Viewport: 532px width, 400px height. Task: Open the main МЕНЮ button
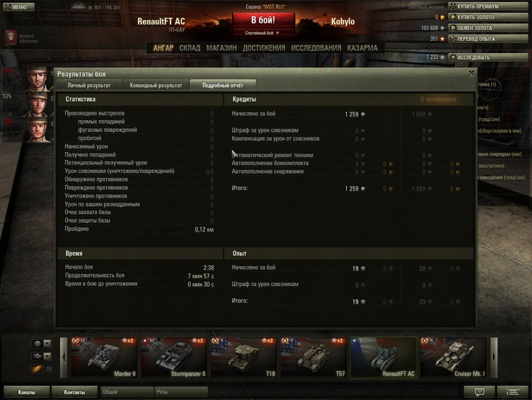coord(18,7)
